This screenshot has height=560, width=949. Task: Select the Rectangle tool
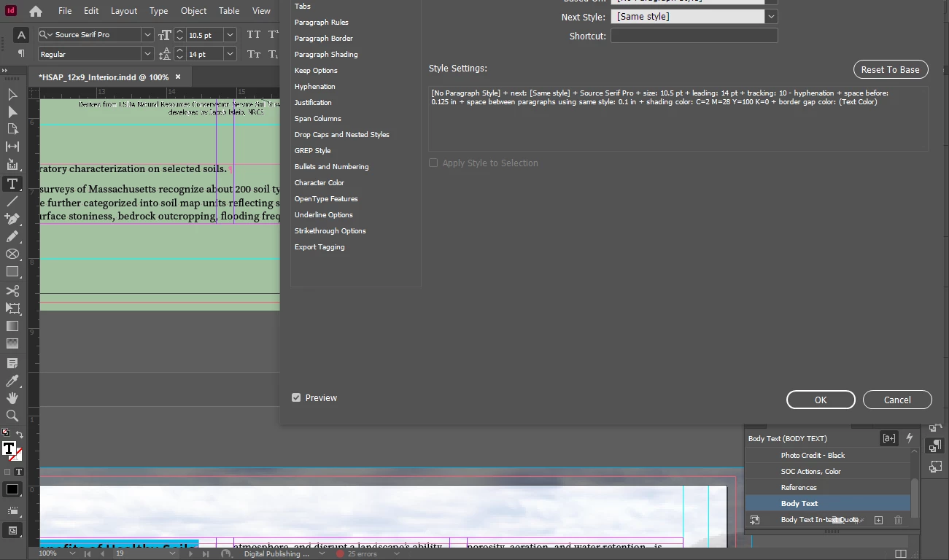pos(12,271)
